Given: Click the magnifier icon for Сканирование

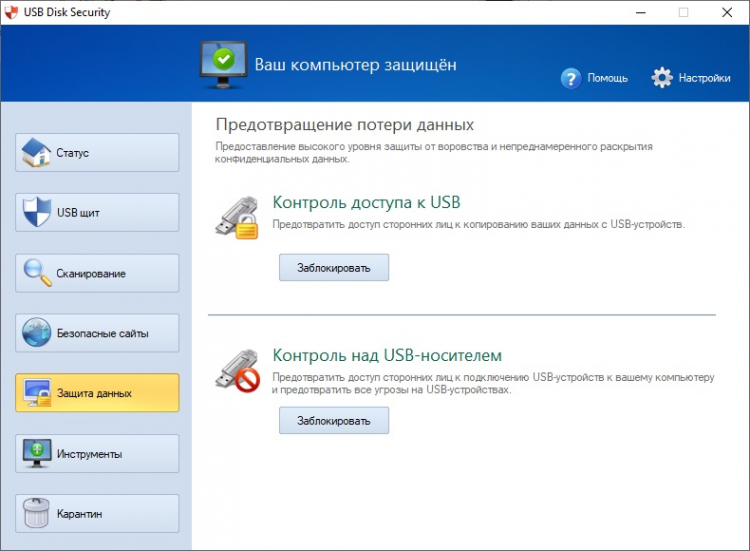Looking at the screenshot, I should tap(37, 273).
